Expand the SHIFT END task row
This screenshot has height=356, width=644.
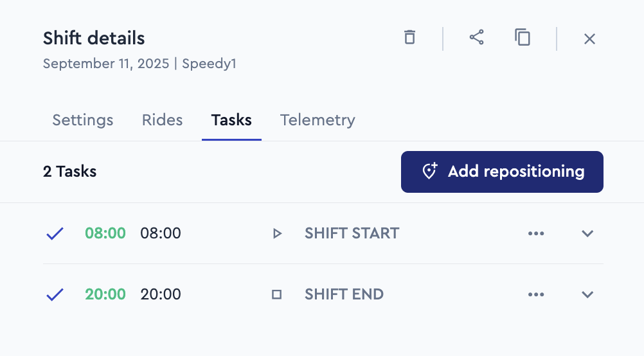coord(587,295)
